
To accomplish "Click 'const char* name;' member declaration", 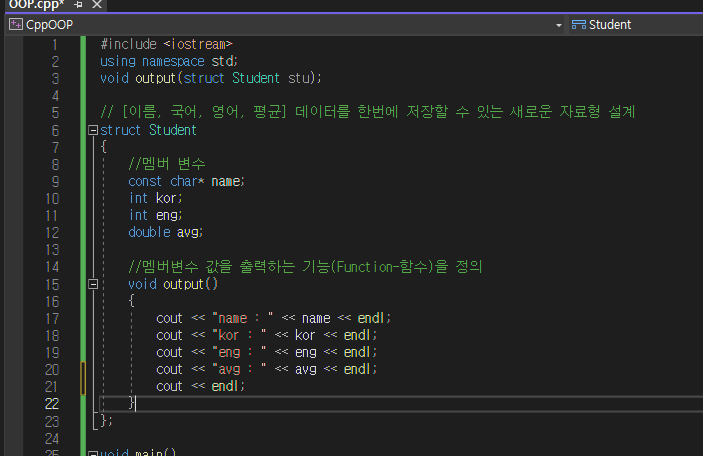I will pyautogui.click(x=186, y=182).
